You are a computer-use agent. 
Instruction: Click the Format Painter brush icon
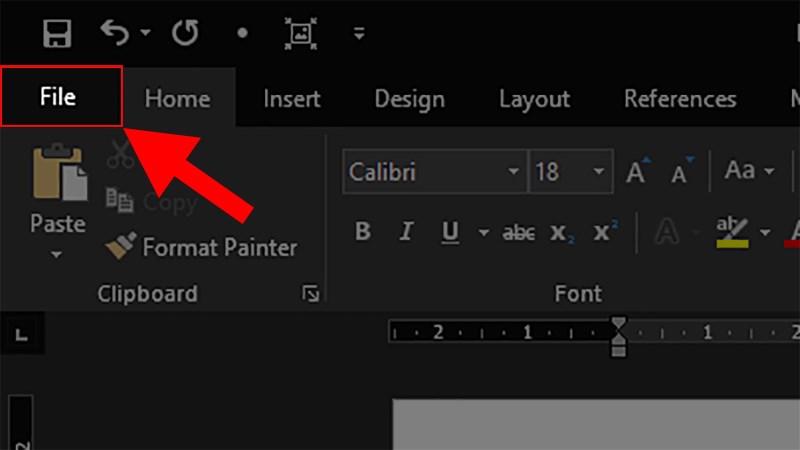point(121,247)
